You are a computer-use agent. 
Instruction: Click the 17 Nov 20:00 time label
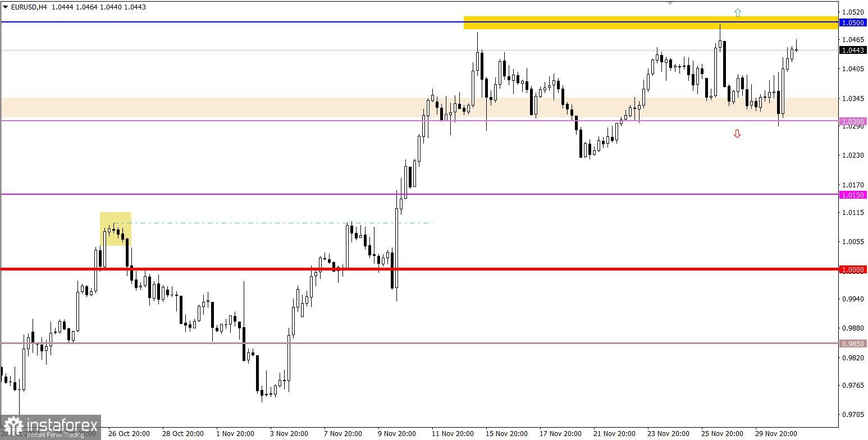point(560,434)
